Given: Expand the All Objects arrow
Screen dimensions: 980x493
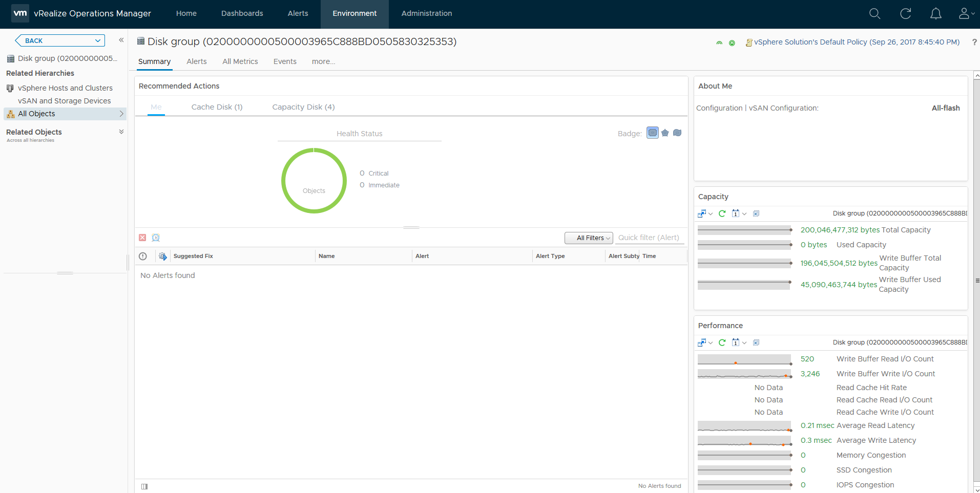Looking at the screenshot, I should 121,114.
